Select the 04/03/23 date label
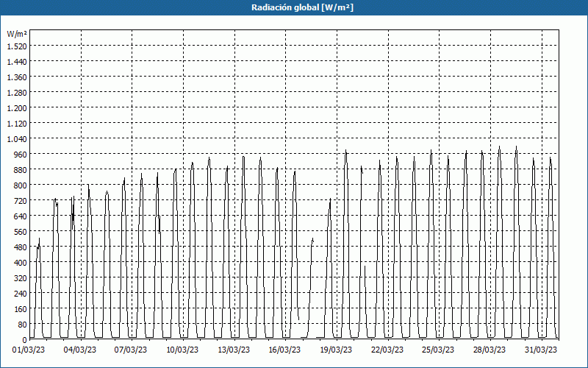 click(x=80, y=350)
